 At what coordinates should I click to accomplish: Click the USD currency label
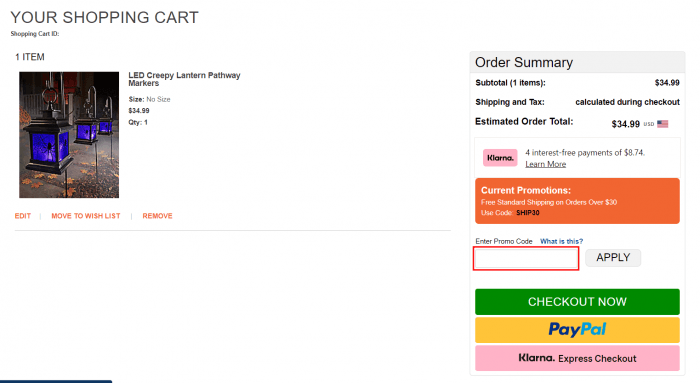pyautogui.click(x=649, y=124)
